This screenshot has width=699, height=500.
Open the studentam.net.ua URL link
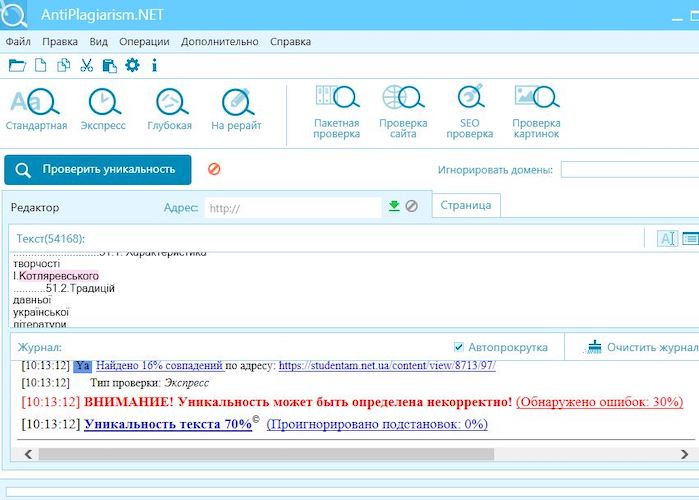(x=387, y=366)
